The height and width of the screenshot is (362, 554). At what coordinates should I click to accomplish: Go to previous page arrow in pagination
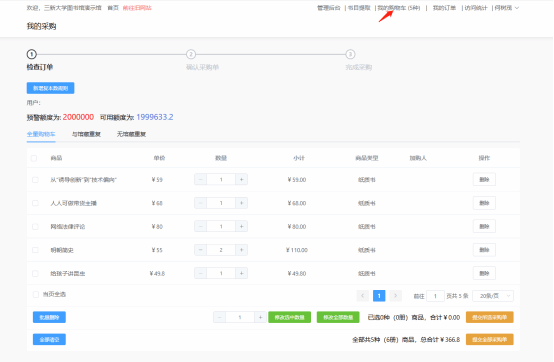(x=363, y=296)
